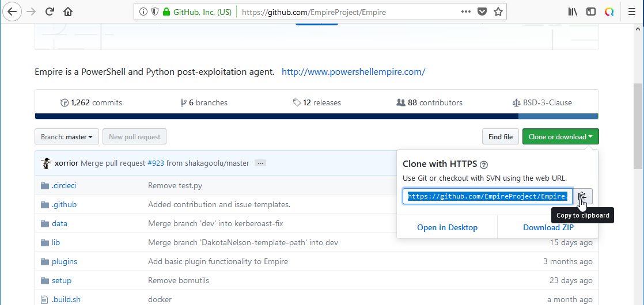Show site information icon in address bar
The width and height of the screenshot is (644, 305).
click(143, 12)
